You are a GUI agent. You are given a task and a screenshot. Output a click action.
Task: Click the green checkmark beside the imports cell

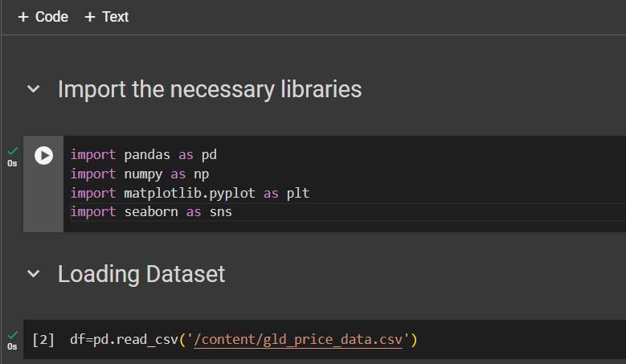pos(12,151)
